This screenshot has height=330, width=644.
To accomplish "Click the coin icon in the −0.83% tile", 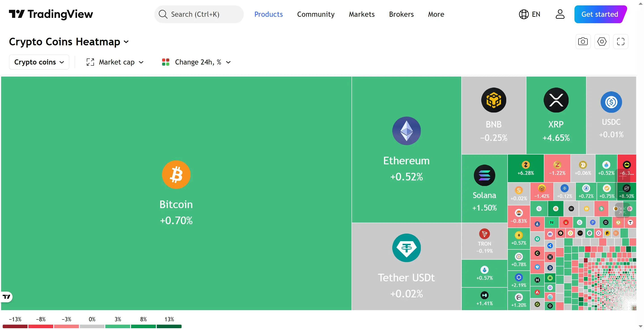I will [519, 213].
